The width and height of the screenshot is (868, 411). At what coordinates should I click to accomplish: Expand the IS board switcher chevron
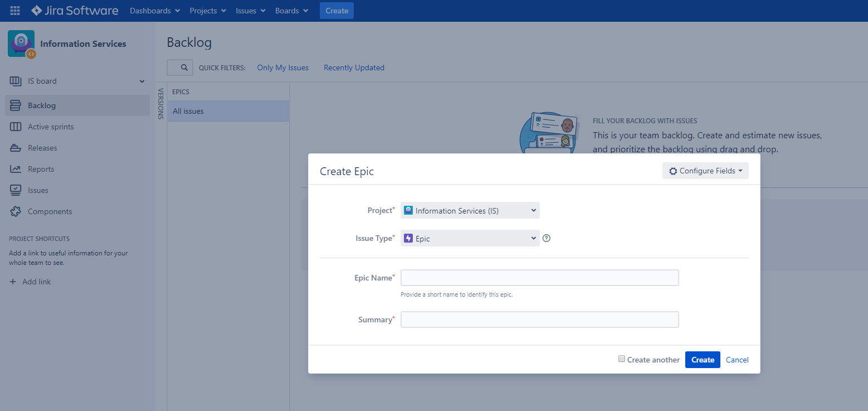tap(142, 81)
